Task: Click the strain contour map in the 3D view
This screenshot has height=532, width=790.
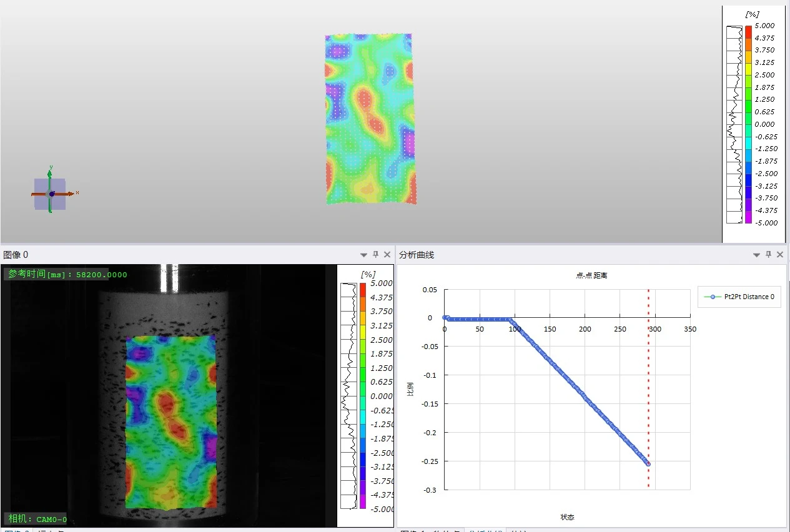Action: coord(370,119)
